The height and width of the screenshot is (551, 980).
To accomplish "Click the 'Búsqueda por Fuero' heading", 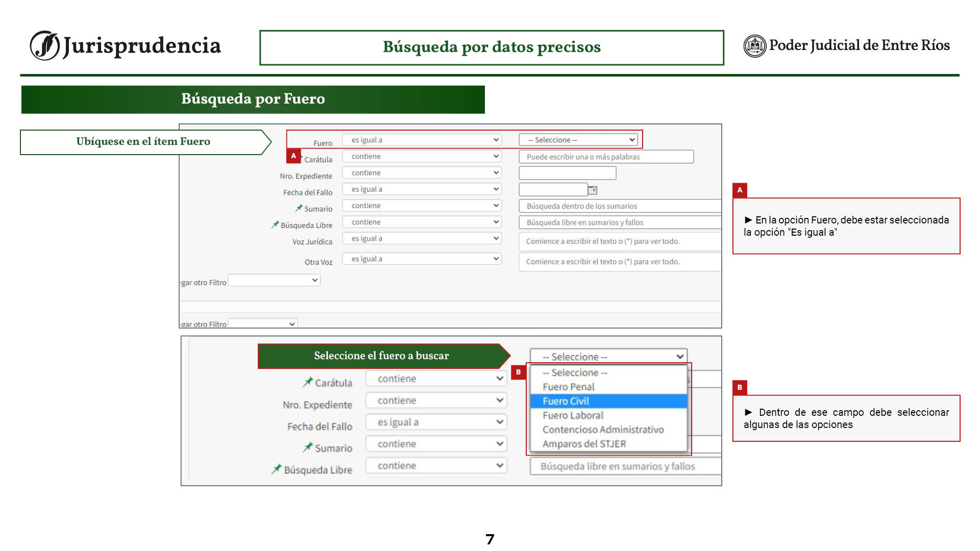I will point(253,99).
